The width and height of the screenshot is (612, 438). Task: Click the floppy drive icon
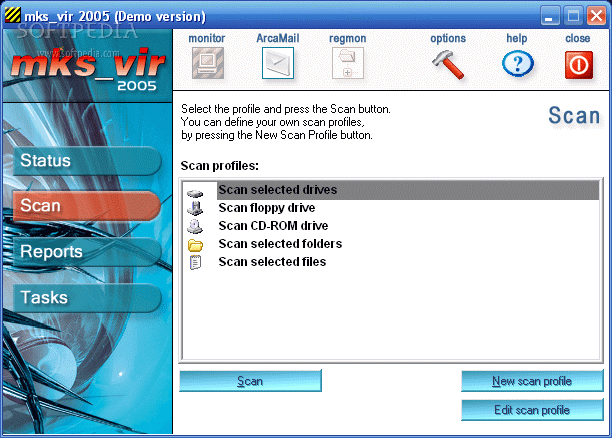195,208
